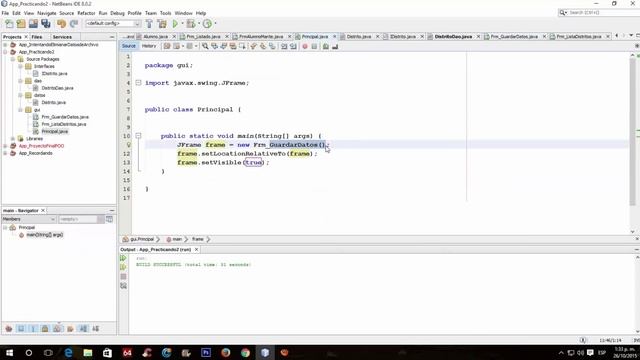Collapse the App_Practicando2 project node
The image size is (640, 360).
tap(5, 52)
